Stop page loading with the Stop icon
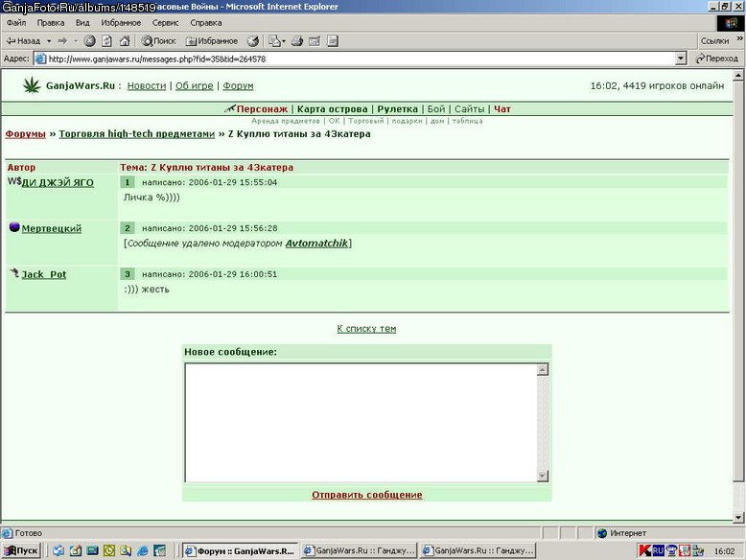The height and width of the screenshot is (560, 746). (x=89, y=41)
